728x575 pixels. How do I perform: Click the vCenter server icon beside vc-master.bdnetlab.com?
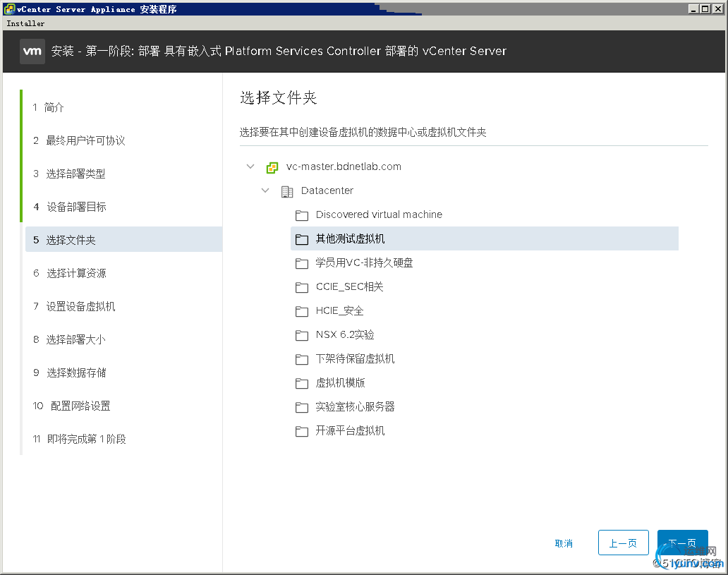[x=272, y=167]
